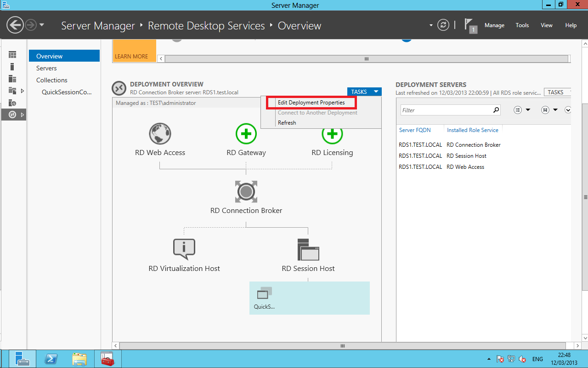Open the navigation history dropdown arrow
The height and width of the screenshot is (368, 588).
[42, 25]
